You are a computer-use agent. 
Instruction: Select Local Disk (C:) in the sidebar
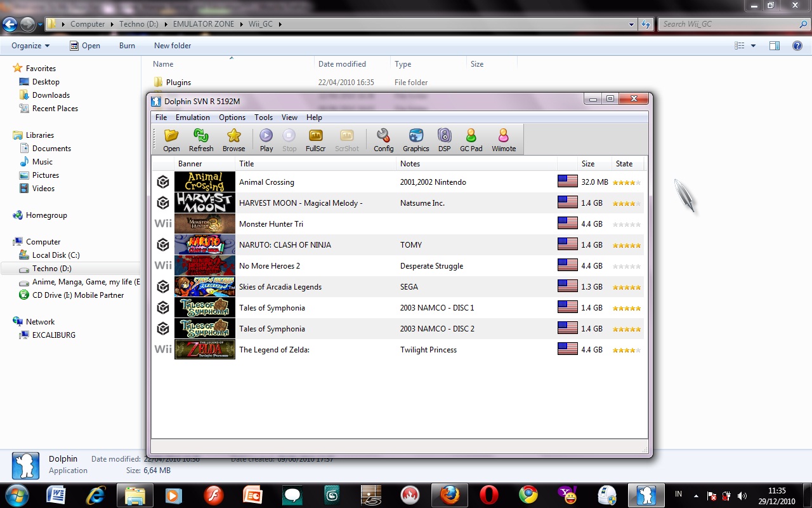point(56,255)
